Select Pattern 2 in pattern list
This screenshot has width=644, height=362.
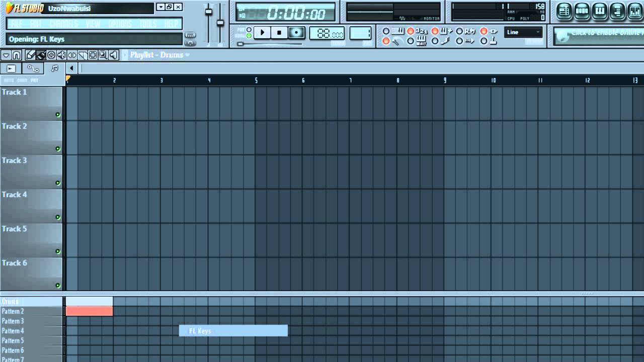pos(32,311)
